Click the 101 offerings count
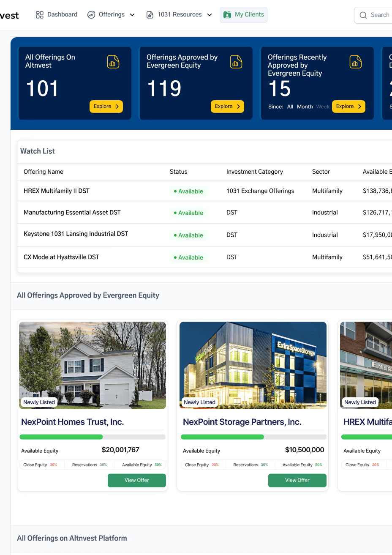The image size is (392, 555). click(42, 89)
